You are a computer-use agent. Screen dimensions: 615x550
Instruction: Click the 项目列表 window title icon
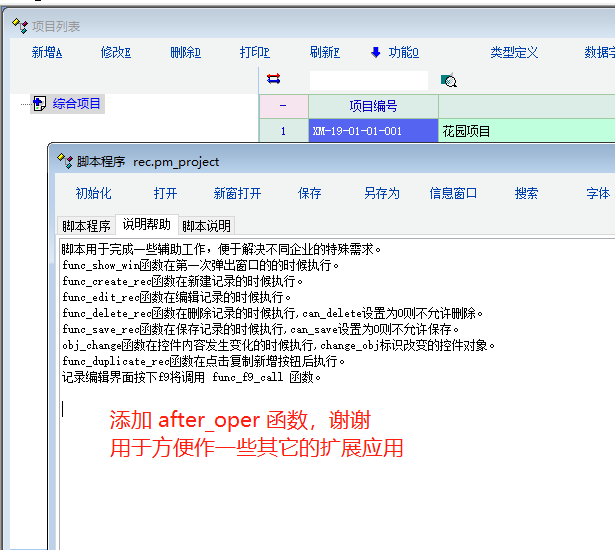tap(17, 26)
